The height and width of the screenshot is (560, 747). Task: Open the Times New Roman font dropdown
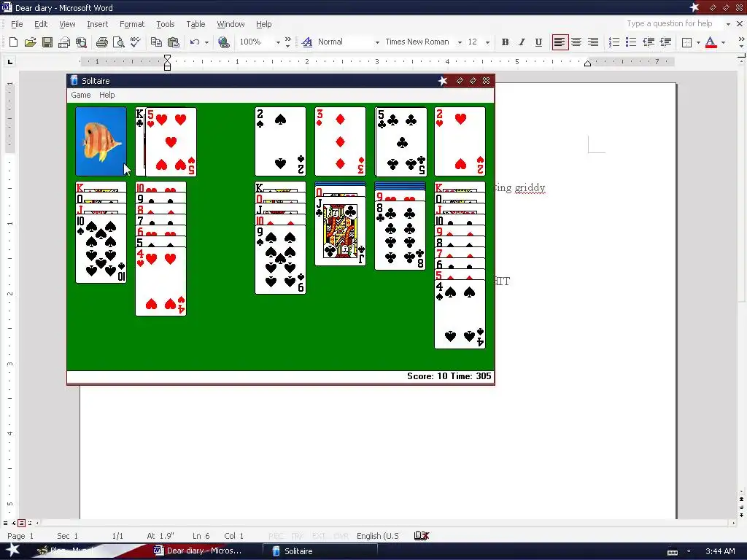coord(460,42)
